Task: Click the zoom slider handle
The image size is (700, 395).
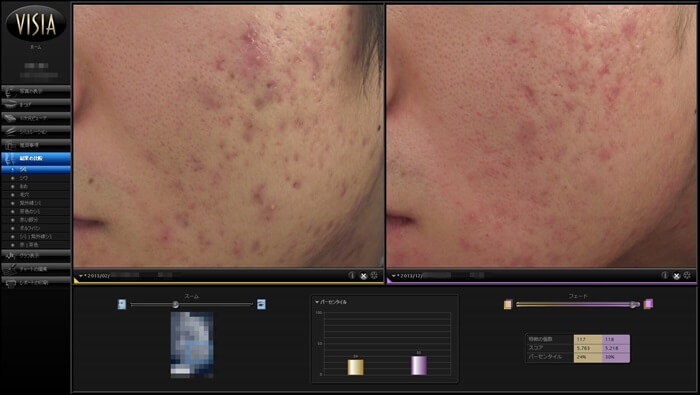Action: pyautogui.click(x=176, y=304)
